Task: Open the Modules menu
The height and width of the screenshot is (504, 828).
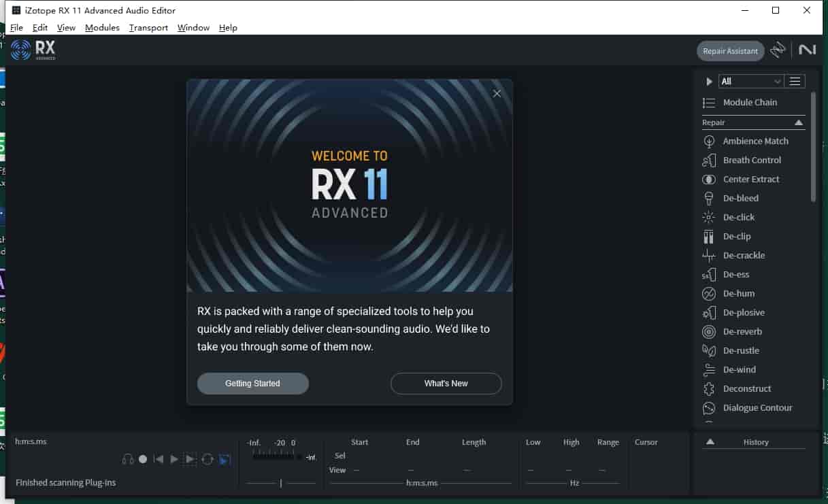Action: (102, 27)
